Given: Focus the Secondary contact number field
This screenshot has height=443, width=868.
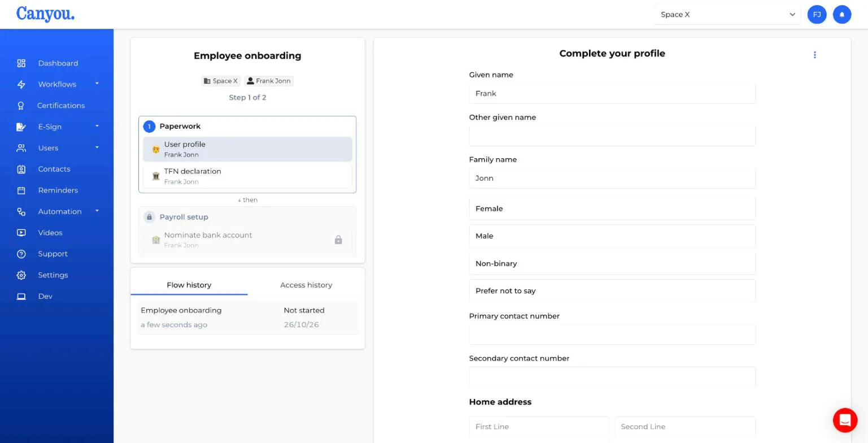Looking at the screenshot, I should [x=612, y=377].
